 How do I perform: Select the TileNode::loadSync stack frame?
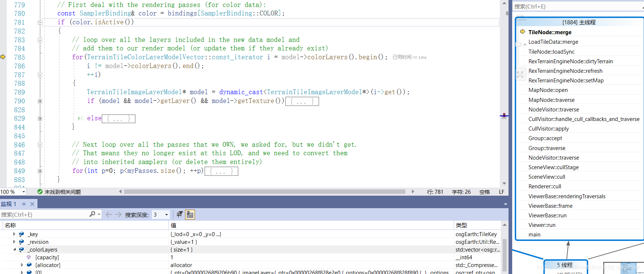pos(551,52)
